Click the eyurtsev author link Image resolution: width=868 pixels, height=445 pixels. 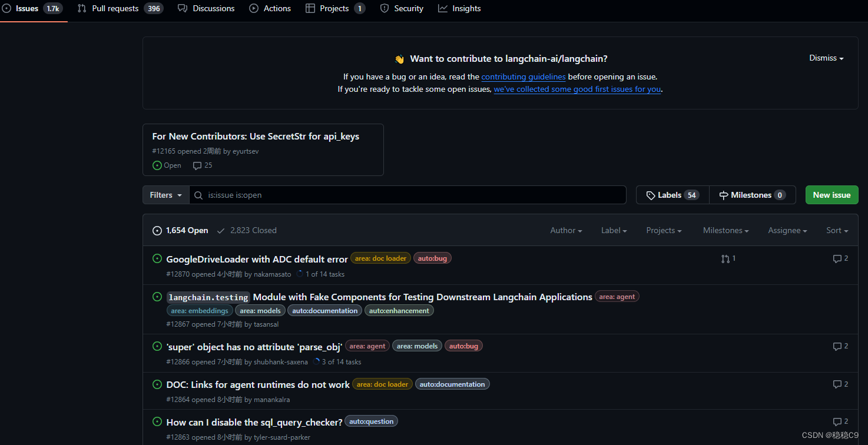click(245, 151)
